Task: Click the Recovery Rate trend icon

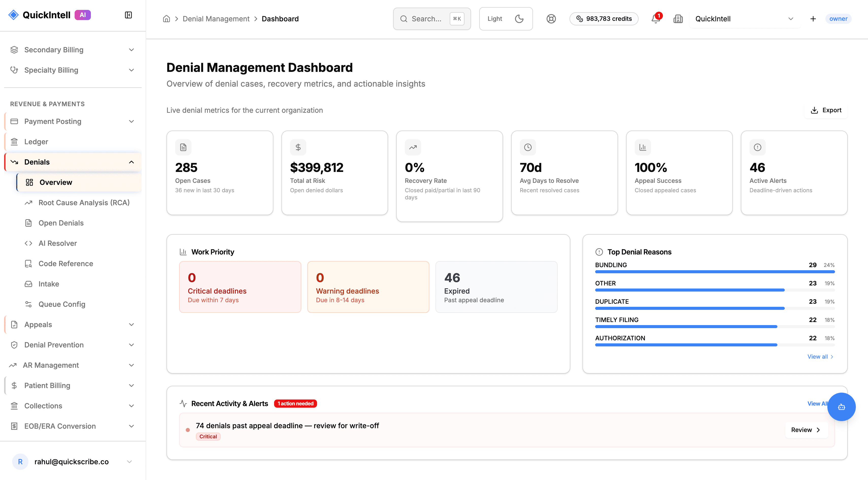Action: click(x=413, y=147)
